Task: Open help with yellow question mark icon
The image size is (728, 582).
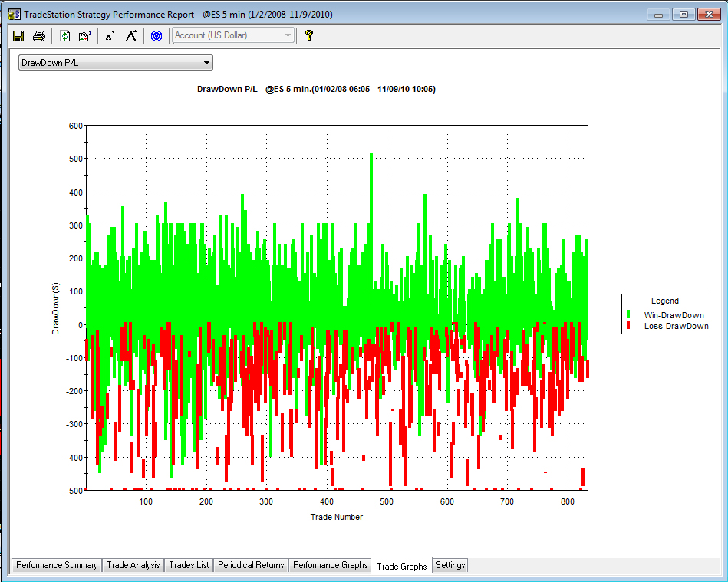Action: pos(308,35)
